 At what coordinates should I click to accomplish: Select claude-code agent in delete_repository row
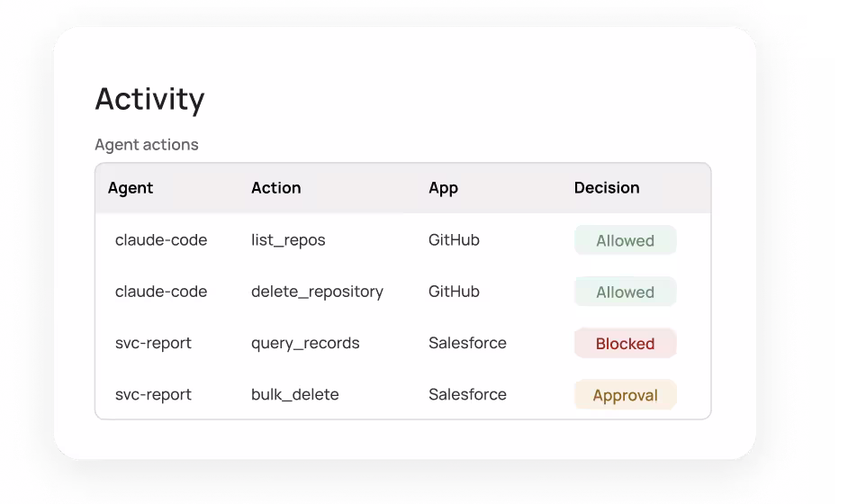161,292
